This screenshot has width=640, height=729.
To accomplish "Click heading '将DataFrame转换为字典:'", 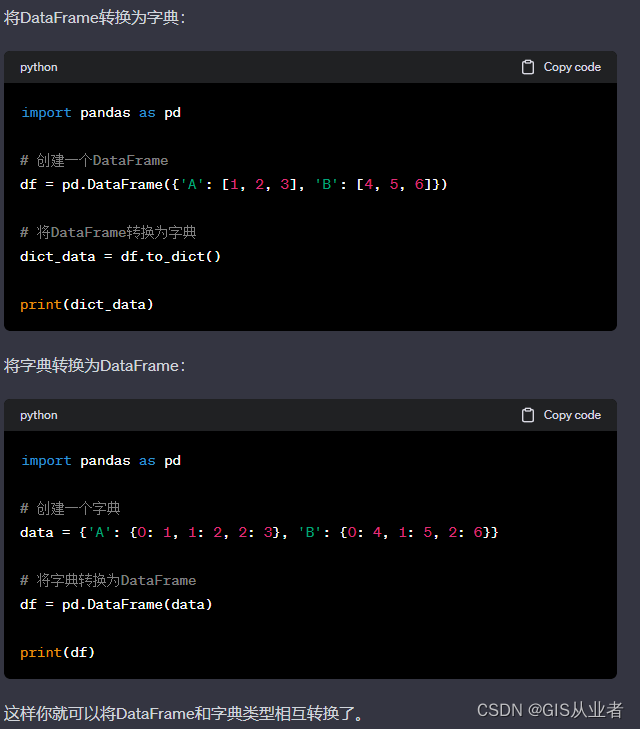I will pyautogui.click(x=95, y=18).
